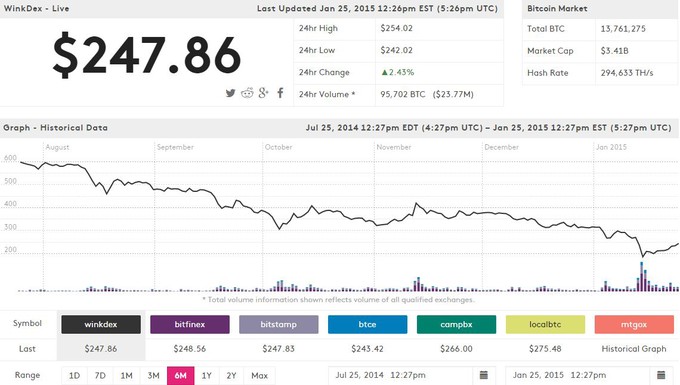Open the Historical Graph link

click(x=634, y=349)
